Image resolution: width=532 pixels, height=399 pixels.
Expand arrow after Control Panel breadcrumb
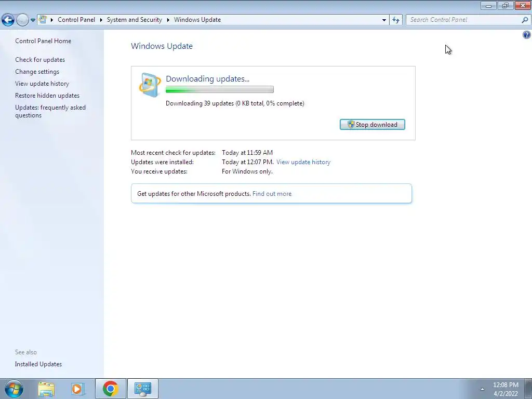pos(101,20)
